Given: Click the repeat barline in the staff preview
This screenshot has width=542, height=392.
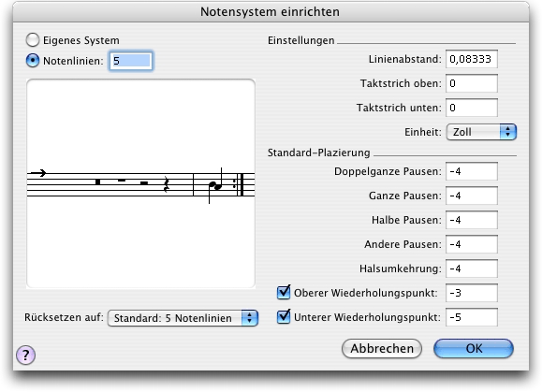Looking at the screenshot, I should (x=239, y=184).
